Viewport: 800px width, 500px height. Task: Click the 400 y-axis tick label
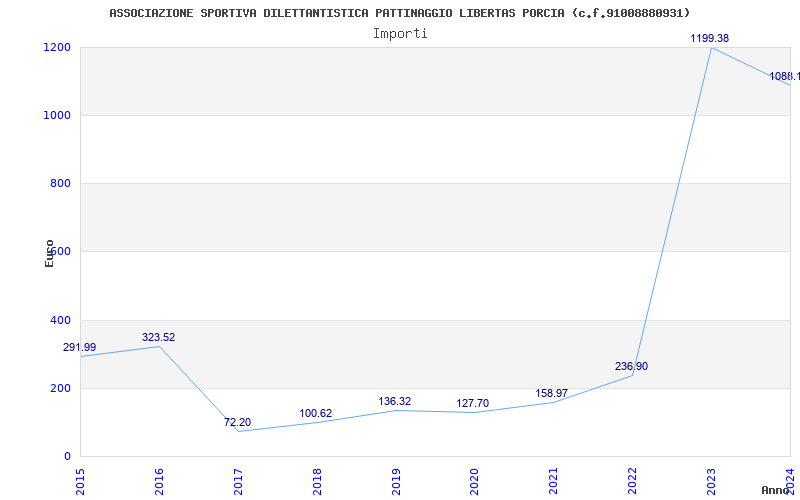pos(60,320)
